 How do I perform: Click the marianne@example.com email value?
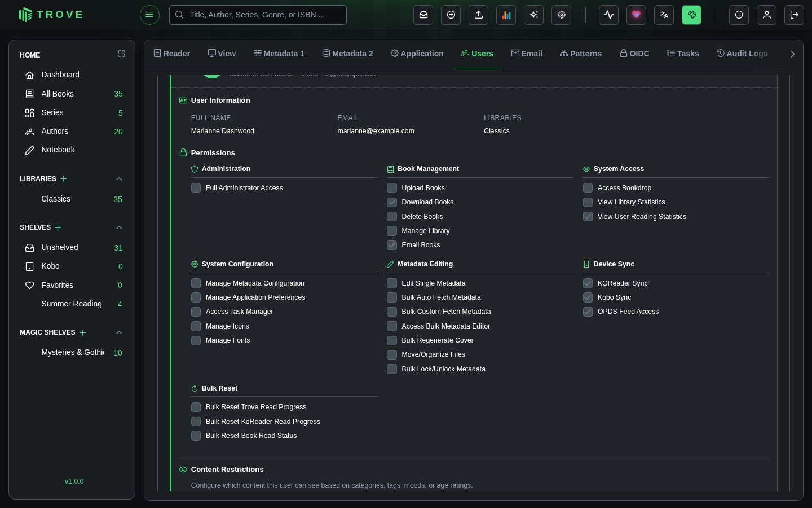[x=376, y=131]
